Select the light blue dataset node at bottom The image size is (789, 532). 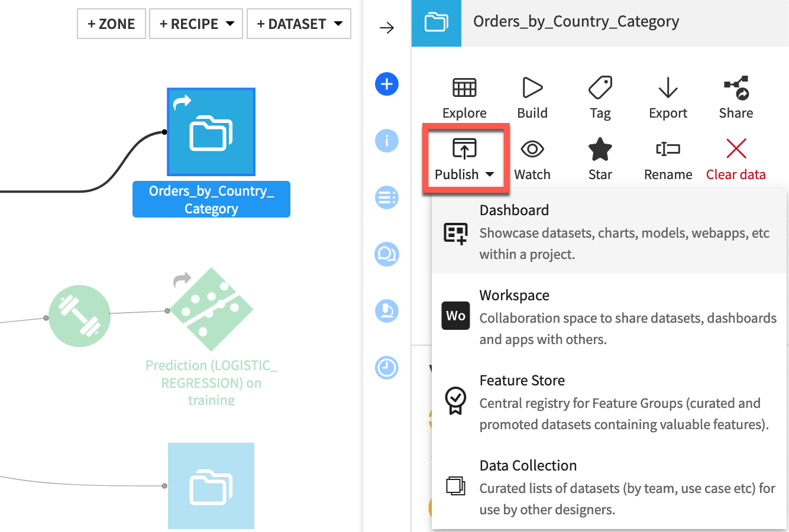tap(211, 486)
